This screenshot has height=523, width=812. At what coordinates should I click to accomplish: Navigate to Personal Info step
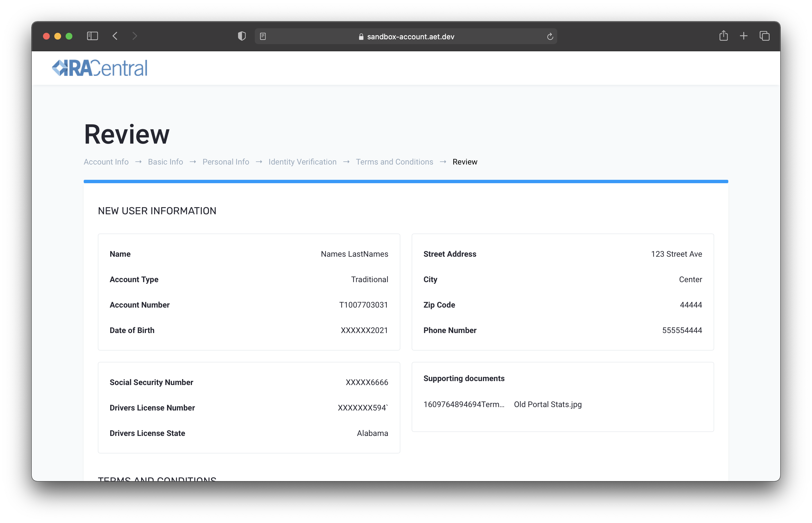coord(226,162)
